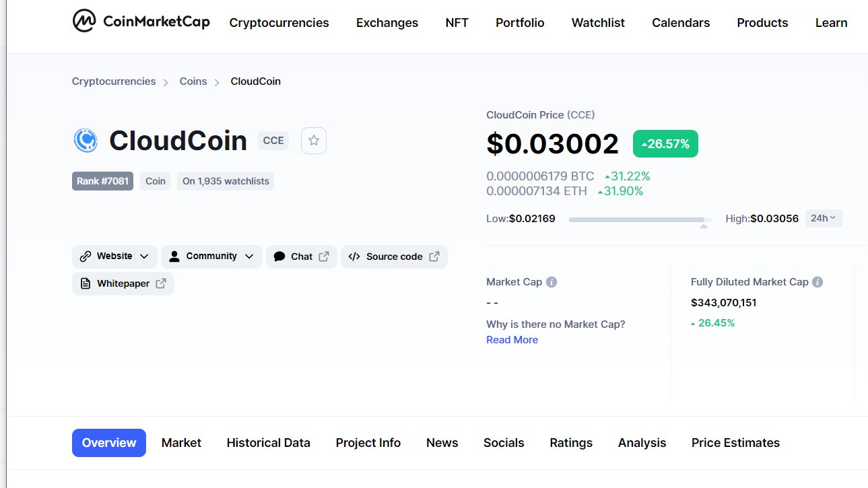Click the Website link icon
Viewport: 868px width, 488px height.
85,256
